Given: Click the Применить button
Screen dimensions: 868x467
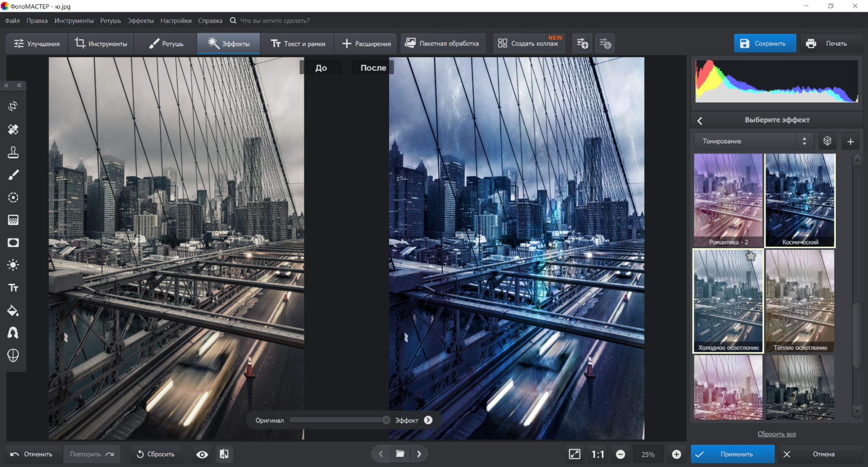Looking at the screenshot, I should pos(732,454).
